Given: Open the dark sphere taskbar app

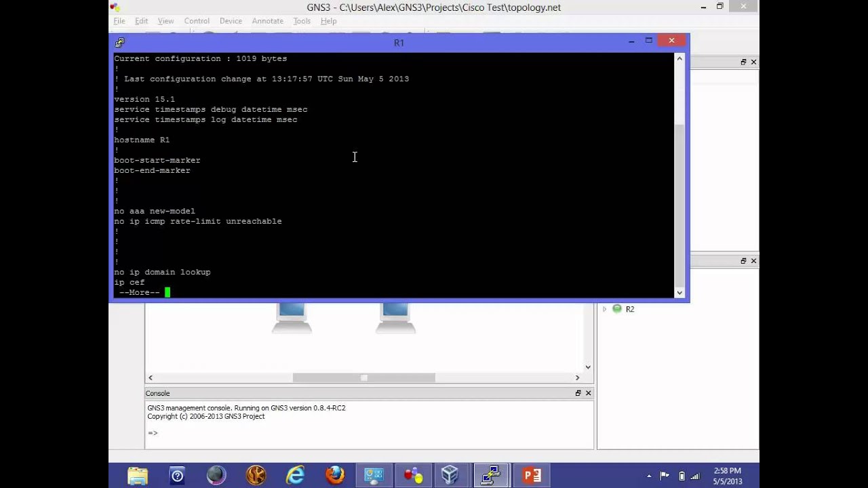Looking at the screenshot, I should (216, 476).
